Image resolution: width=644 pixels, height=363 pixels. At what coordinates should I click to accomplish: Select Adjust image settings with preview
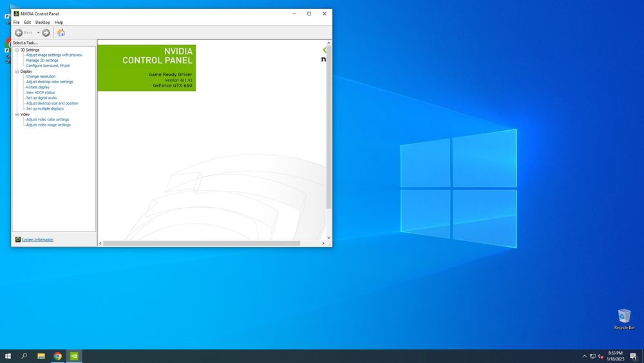pyautogui.click(x=54, y=55)
